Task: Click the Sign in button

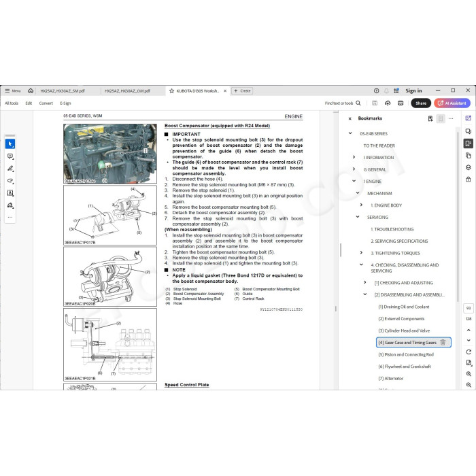Action: click(413, 90)
